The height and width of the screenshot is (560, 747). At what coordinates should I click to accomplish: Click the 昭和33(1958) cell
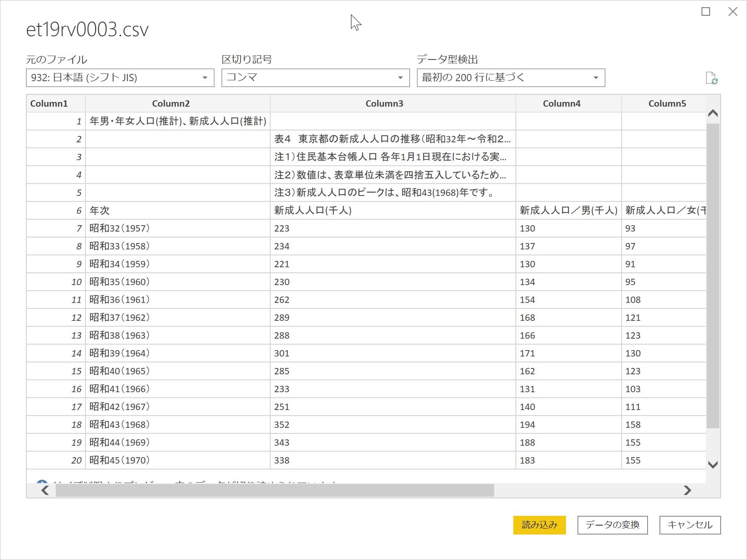click(x=178, y=246)
